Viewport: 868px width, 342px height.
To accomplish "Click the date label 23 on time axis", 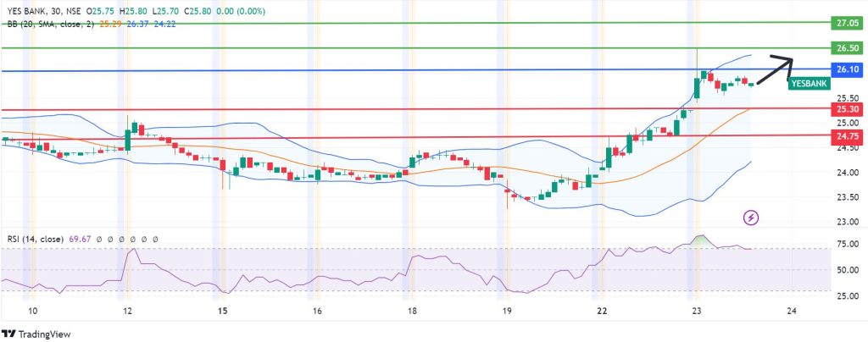I will point(697,311).
